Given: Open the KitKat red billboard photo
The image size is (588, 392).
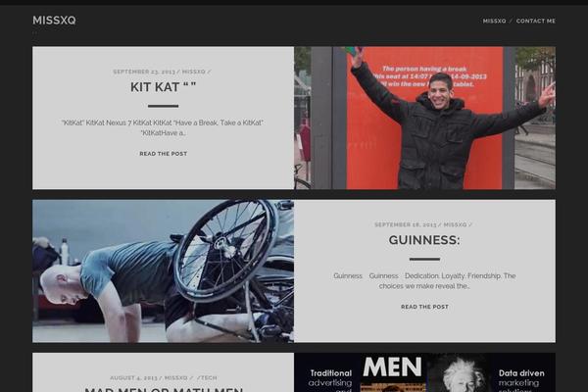Looking at the screenshot, I should pos(425,118).
